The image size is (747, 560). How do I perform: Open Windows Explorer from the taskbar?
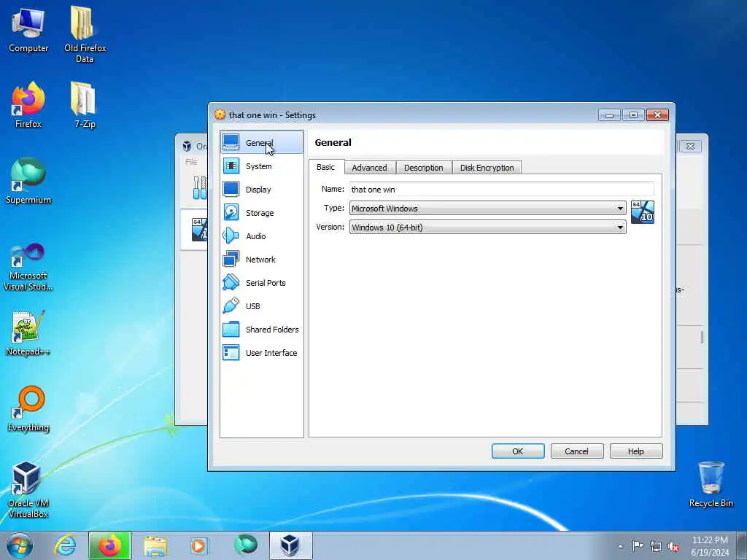(155, 545)
